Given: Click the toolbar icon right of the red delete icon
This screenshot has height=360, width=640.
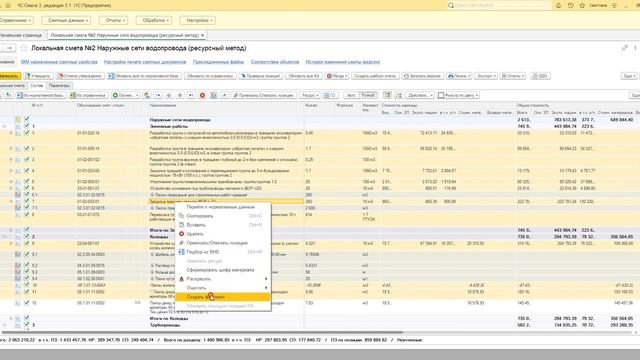Looking at the screenshot, I should pos(213,95).
